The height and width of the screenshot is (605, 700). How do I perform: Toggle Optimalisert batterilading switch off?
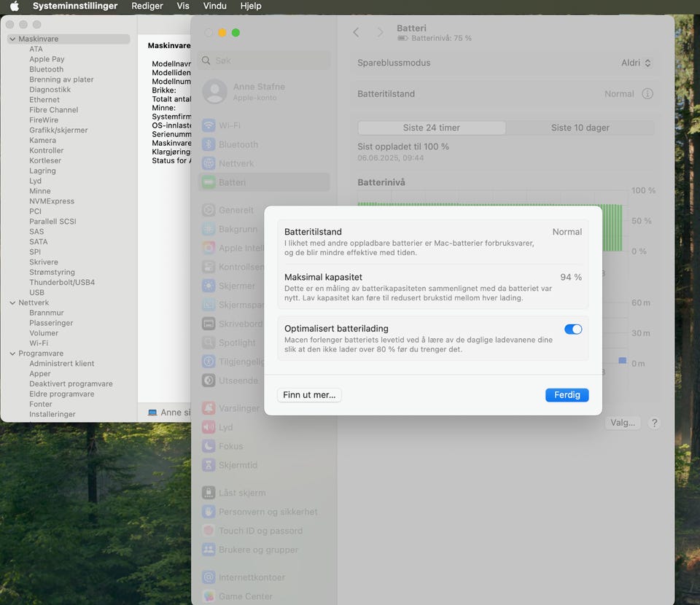pyautogui.click(x=573, y=329)
